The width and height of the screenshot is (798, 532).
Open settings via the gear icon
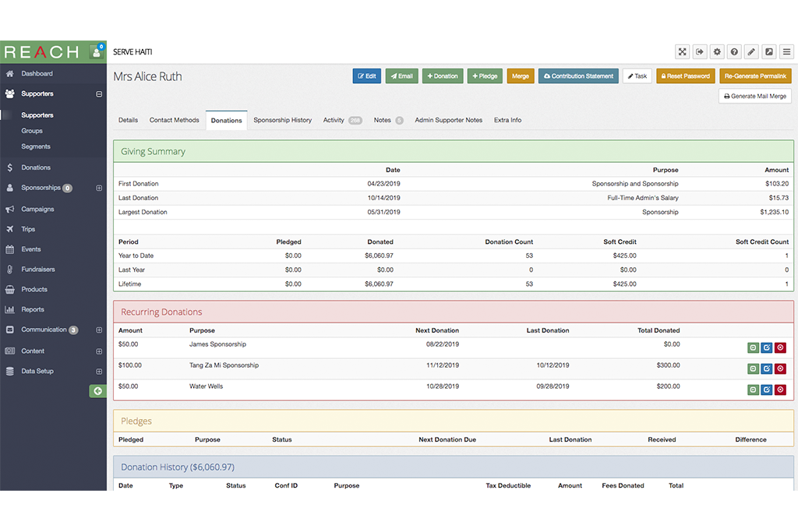tap(718, 52)
